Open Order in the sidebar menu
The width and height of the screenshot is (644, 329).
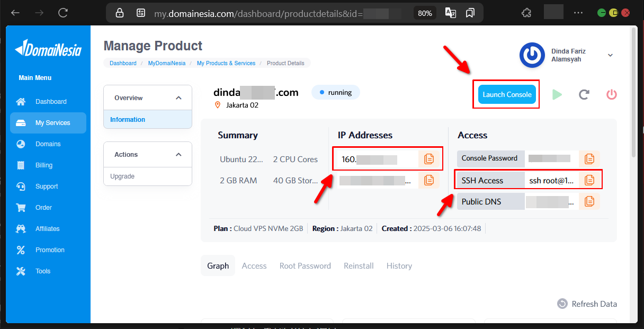click(x=48, y=208)
